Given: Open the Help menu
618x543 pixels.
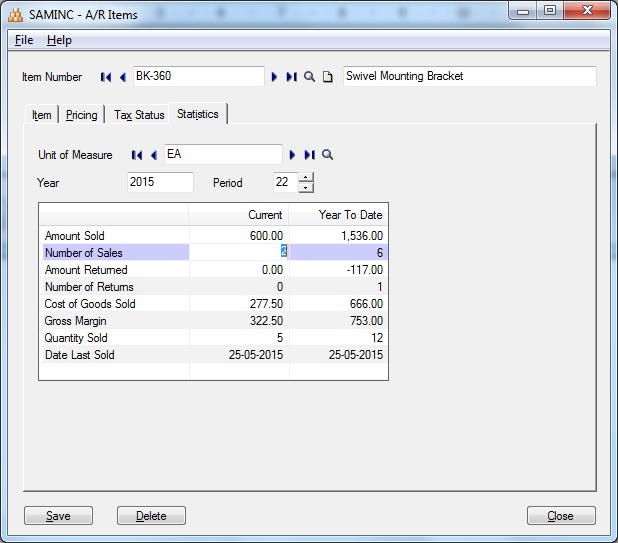Looking at the screenshot, I should click(x=59, y=40).
